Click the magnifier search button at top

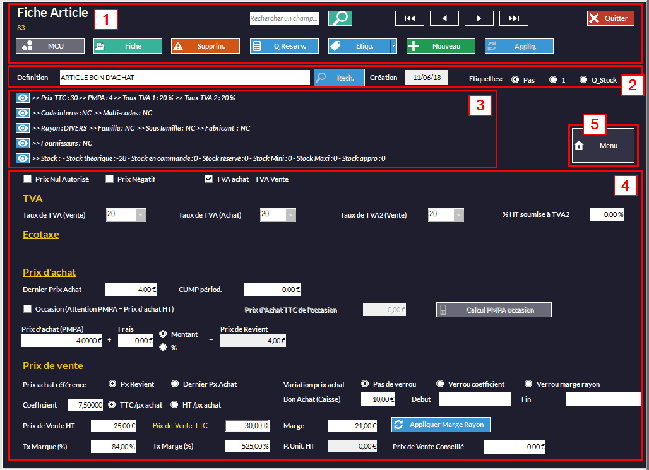[340, 18]
